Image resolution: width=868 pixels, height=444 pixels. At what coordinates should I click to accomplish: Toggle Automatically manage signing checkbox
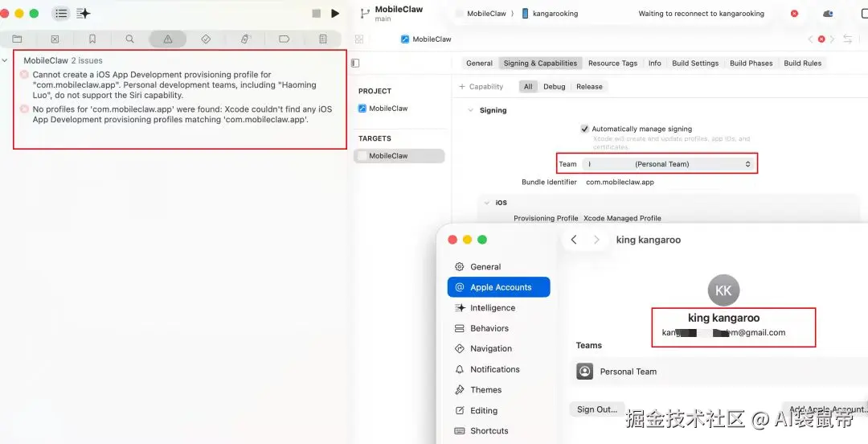pos(584,129)
